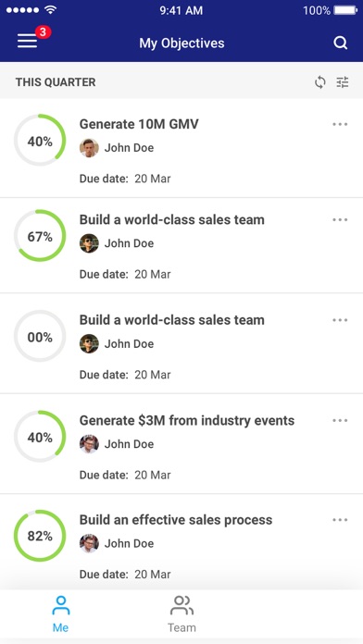Open the Generate 10M GMV objective
Viewport: 363px width, 644px height.
139,124
